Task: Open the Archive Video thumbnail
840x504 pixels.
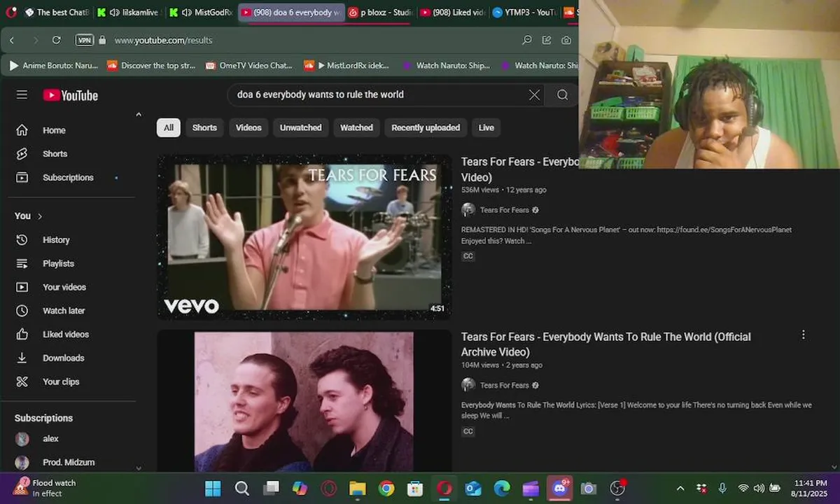Action: [x=304, y=401]
